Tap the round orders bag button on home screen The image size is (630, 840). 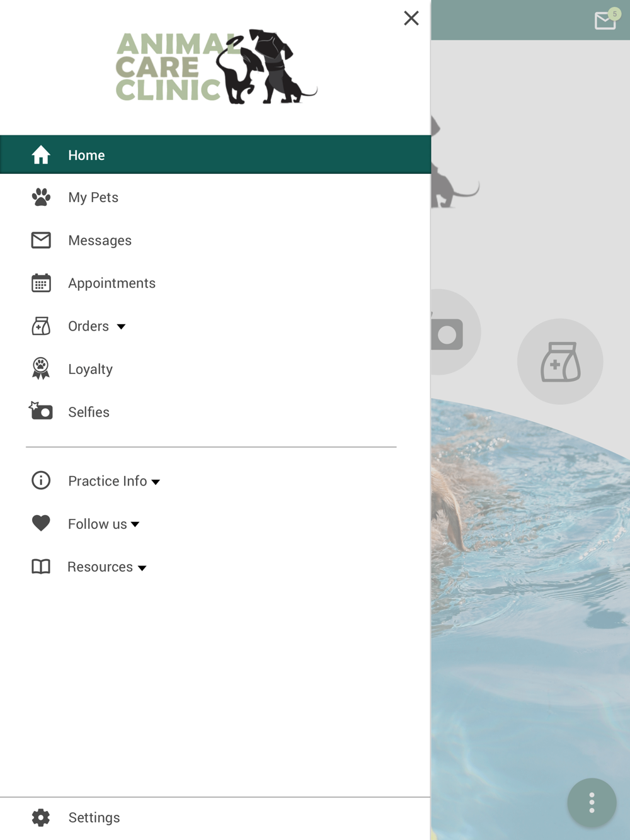tap(560, 361)
